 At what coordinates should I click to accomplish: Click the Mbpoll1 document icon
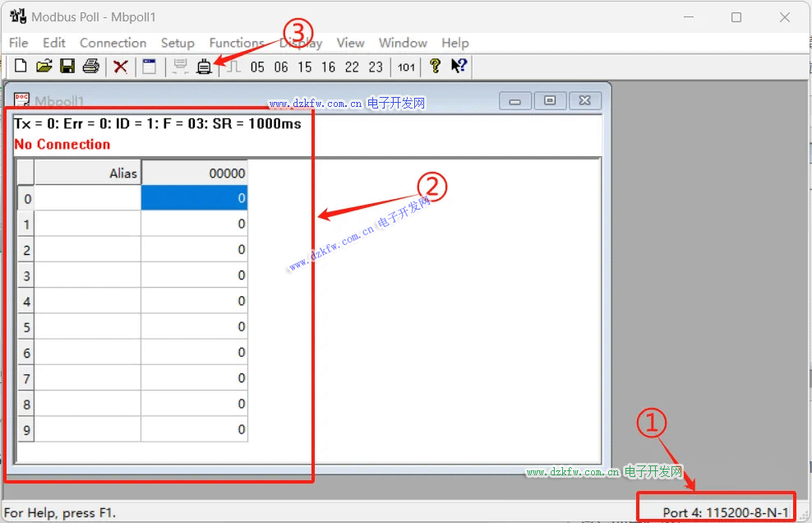[21, 100]
